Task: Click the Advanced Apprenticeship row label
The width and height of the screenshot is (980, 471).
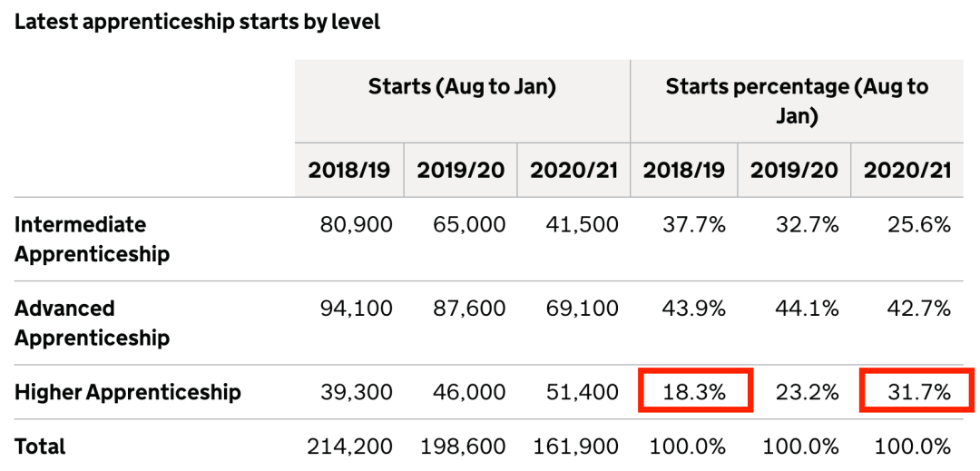Action: 92,323
